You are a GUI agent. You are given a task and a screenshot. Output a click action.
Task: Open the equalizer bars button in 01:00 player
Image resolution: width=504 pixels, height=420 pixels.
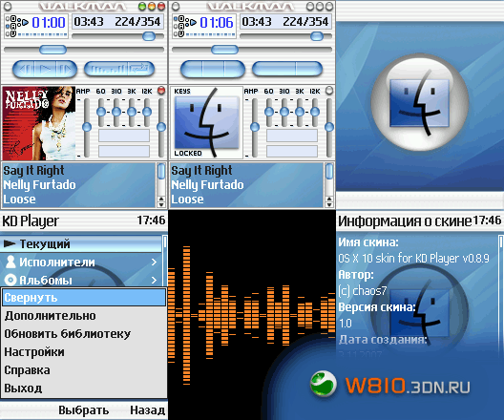(106, 69)
